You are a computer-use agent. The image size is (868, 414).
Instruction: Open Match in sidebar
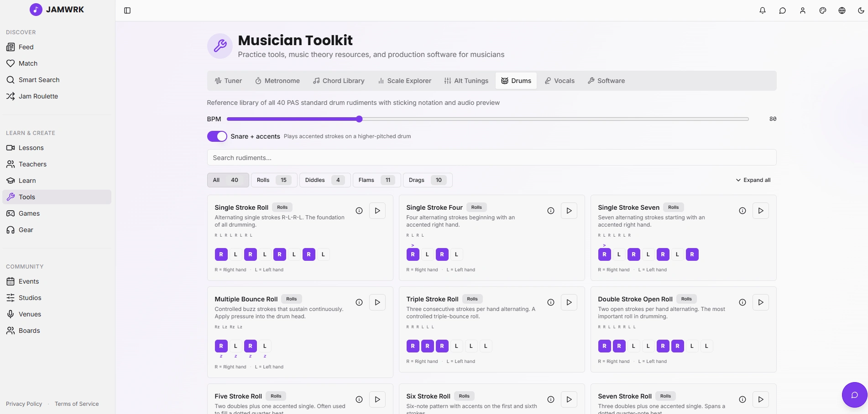[x=57, y=63]
